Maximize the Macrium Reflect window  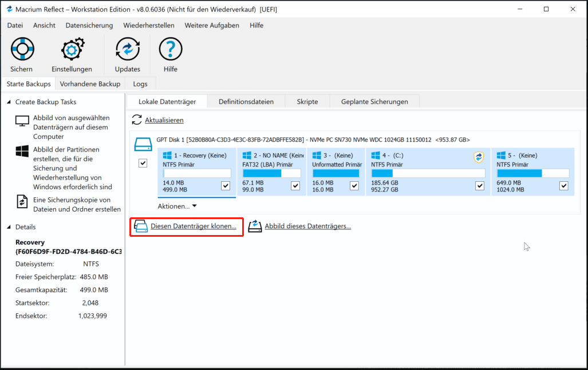(x=546, y=9)
